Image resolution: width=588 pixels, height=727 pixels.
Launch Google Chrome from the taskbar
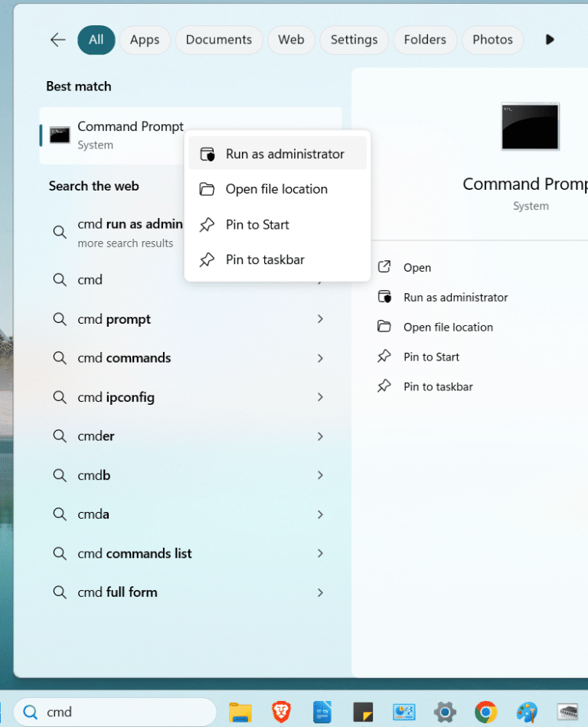point(485,711)
